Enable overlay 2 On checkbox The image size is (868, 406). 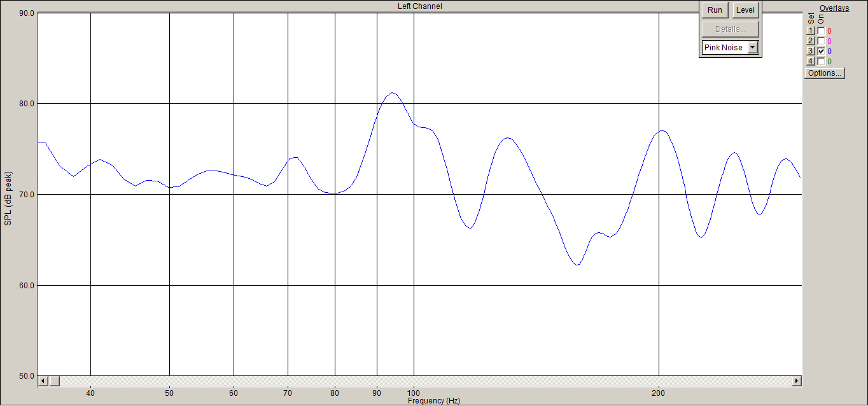[x=821, y=41]
